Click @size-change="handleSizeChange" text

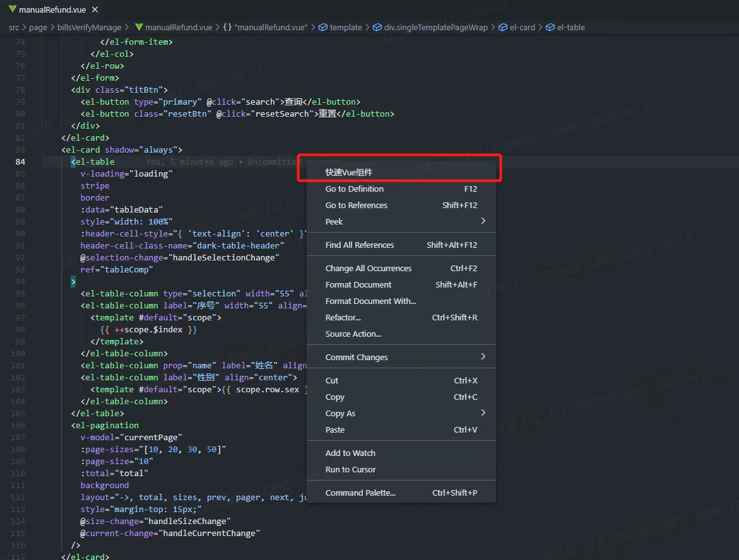pos(155,522)
